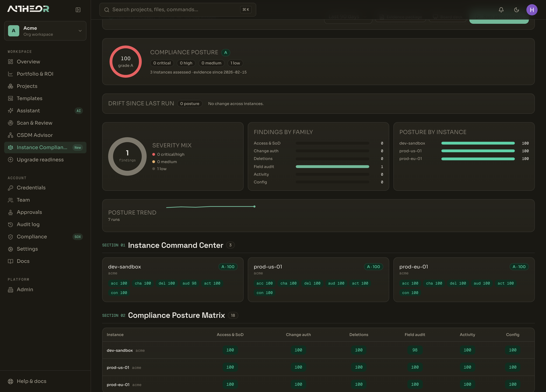The image size is (546, 392).
Task: Click 'con 100' chip on prod-eu-01 card
Action: coord(410,293)
